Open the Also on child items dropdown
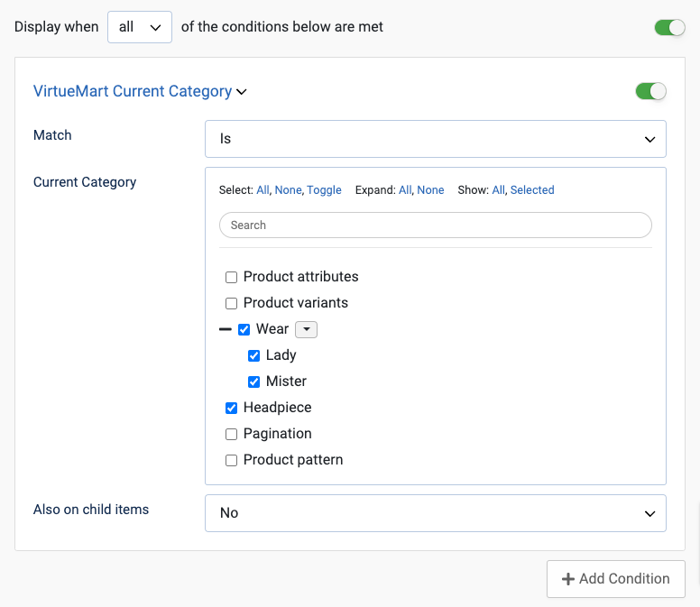 (x=436, y=513)
